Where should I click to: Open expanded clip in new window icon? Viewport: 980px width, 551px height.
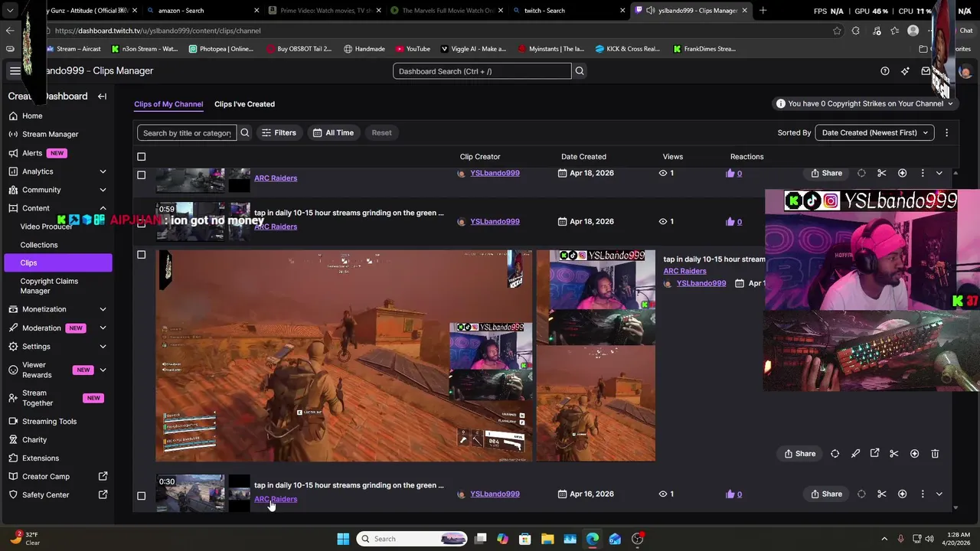pos(874,454)
